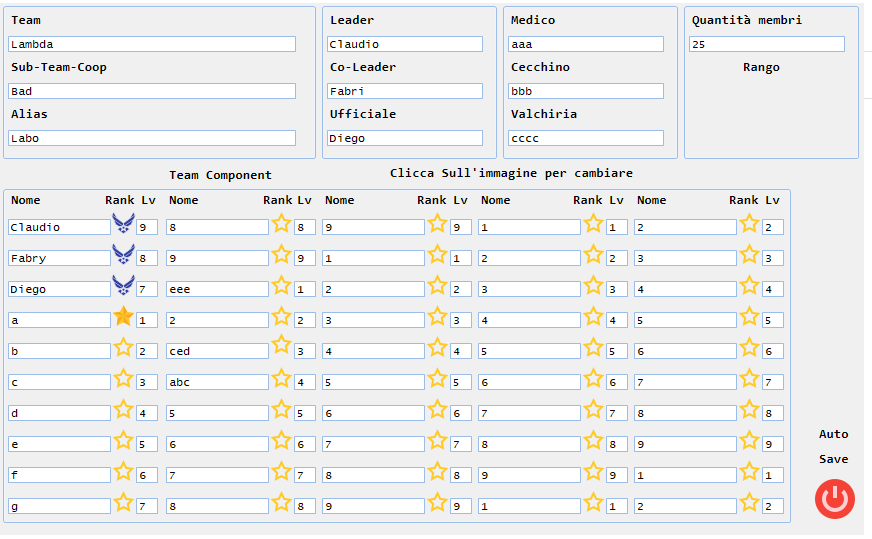Click the rank star beside member b
Viewport: 872px width, 539px height.
pos(123,348)
